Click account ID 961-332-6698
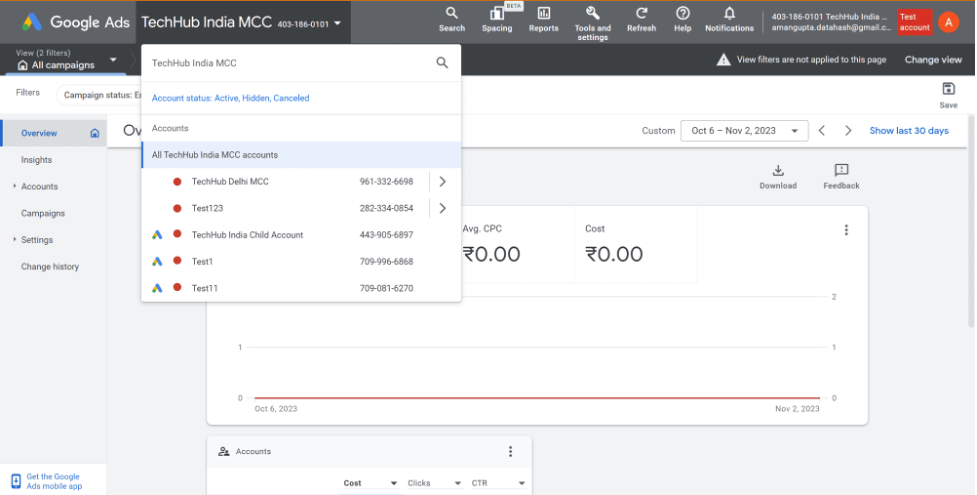977x495 pixels. [x=386, y=181]
